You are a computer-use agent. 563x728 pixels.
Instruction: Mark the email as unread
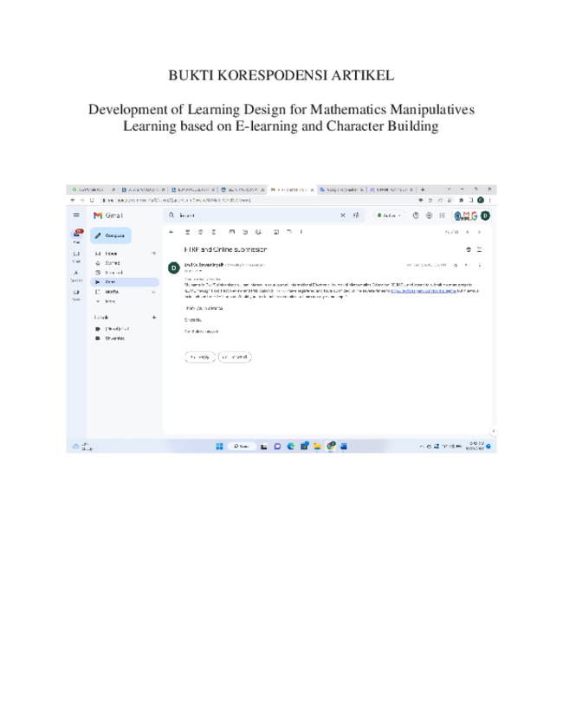tap(232, 232)
